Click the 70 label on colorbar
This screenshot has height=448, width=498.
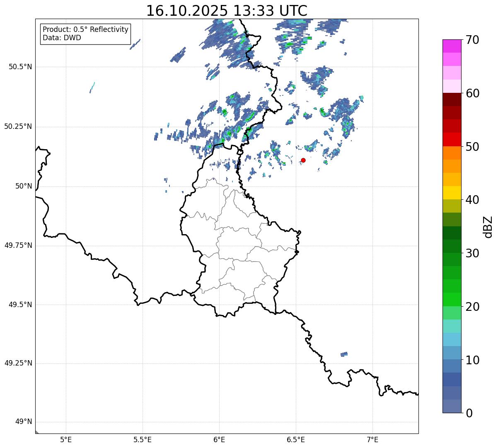tap(472, 40)
